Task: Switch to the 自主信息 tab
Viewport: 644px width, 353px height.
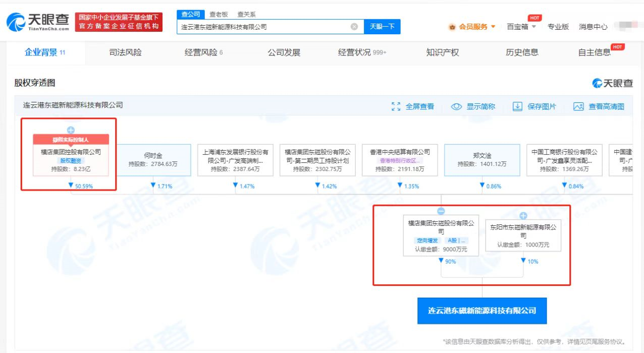Action: pyautogui.click(x=594, y=52)
